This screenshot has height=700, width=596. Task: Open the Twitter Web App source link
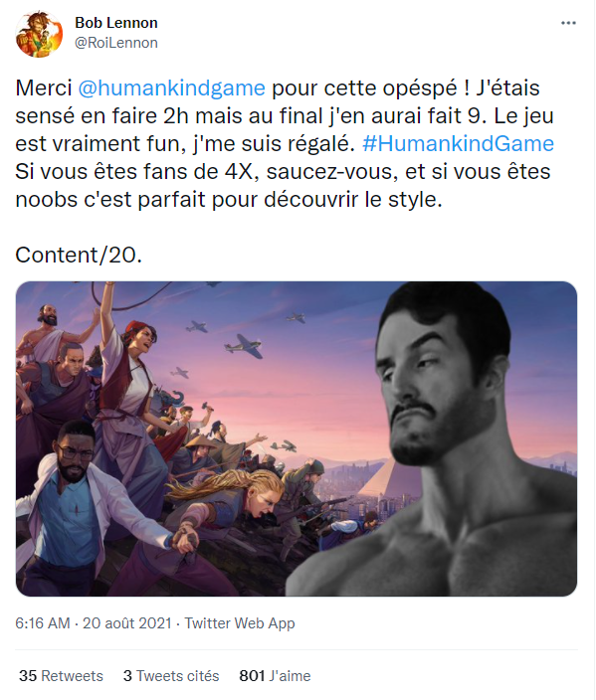pyautogui.click(x=240, y=622)
